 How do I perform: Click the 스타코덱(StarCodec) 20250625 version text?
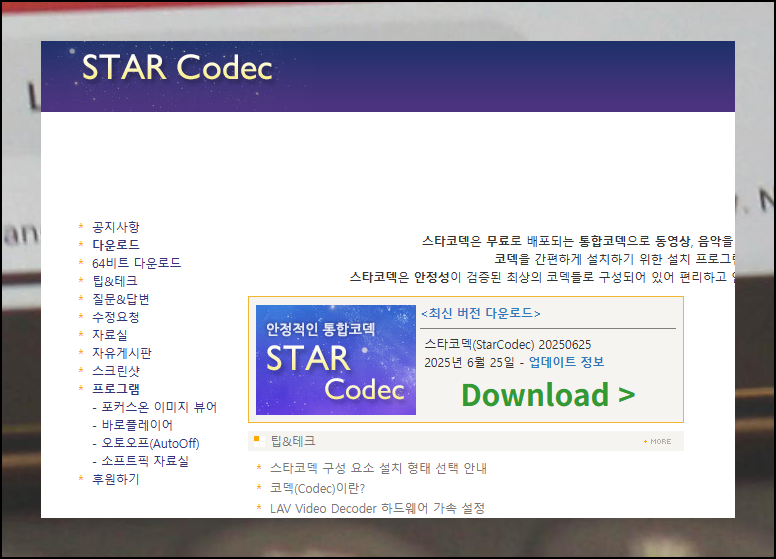pos(508,344)
